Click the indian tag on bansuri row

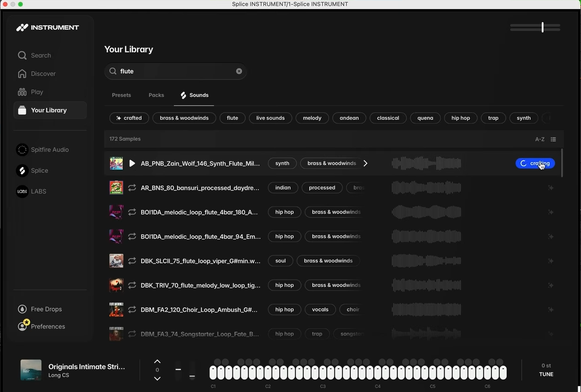(x=283, y=188)
